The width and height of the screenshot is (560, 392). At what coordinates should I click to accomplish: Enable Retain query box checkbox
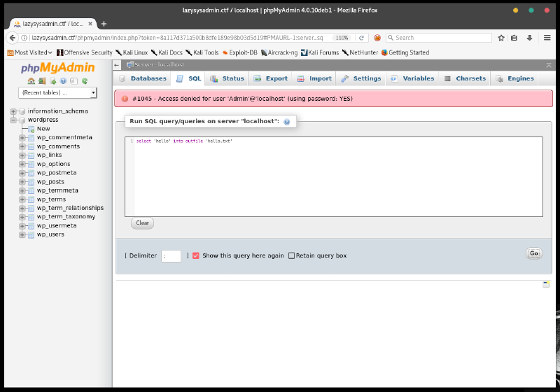point(292,255)
